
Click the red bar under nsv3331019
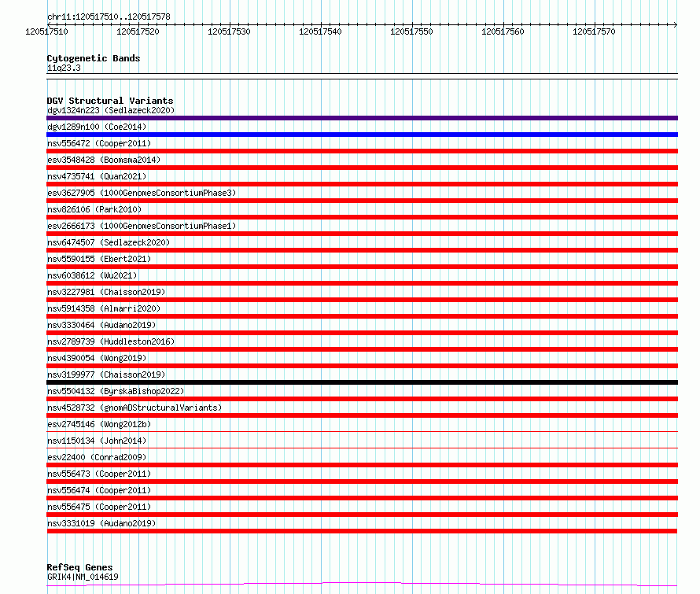pos(362,531)
